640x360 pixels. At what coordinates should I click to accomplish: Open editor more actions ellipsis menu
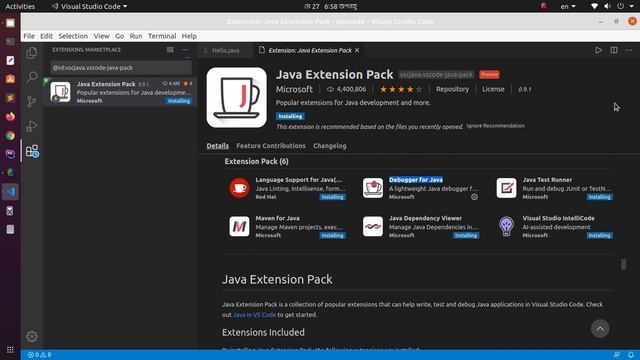629,50
